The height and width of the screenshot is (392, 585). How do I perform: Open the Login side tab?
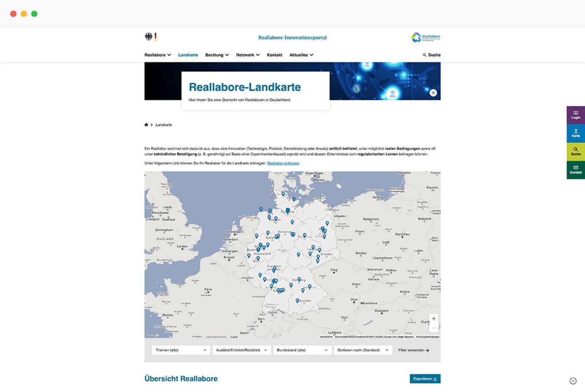pos(575,115)
